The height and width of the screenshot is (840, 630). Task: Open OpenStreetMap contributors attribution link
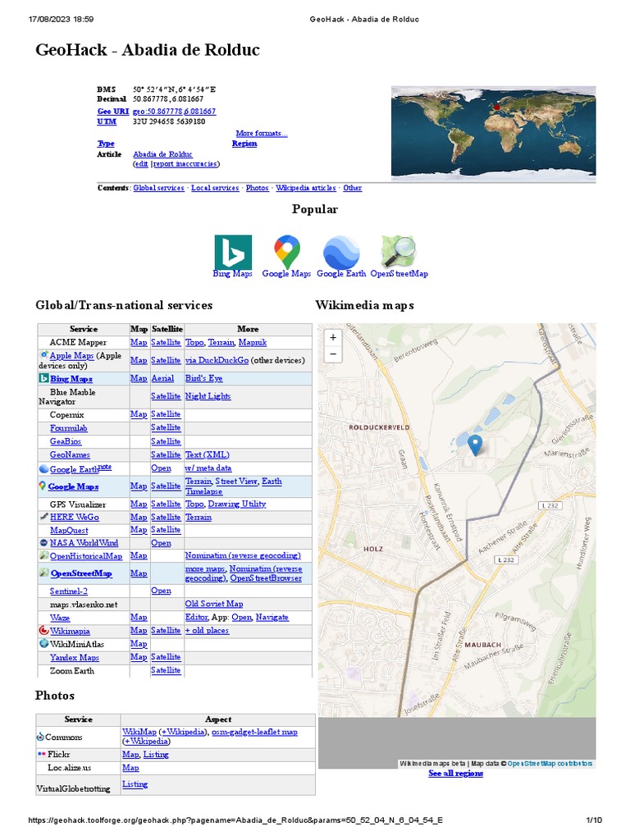[550, 764]
